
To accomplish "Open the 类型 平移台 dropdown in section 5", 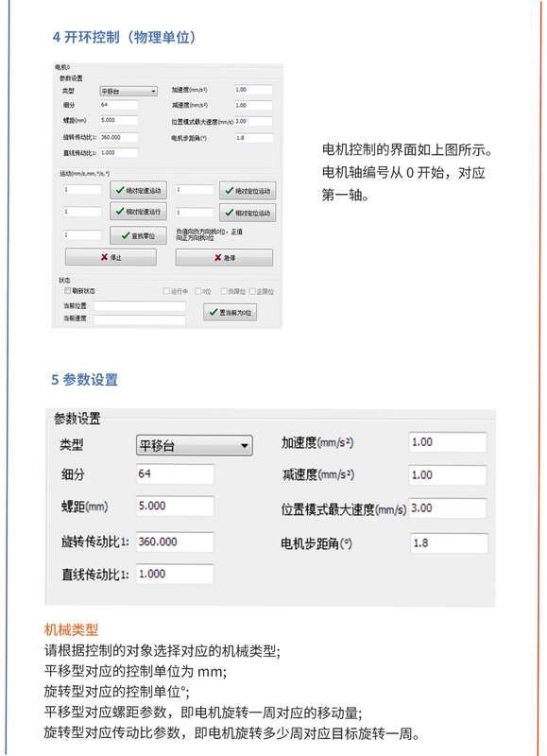I will coord(195,445).
